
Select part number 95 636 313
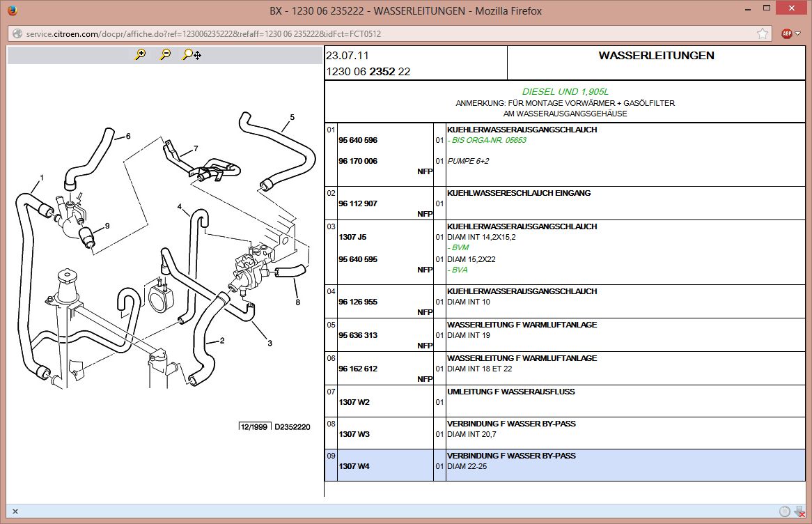[x=358, y=335]
